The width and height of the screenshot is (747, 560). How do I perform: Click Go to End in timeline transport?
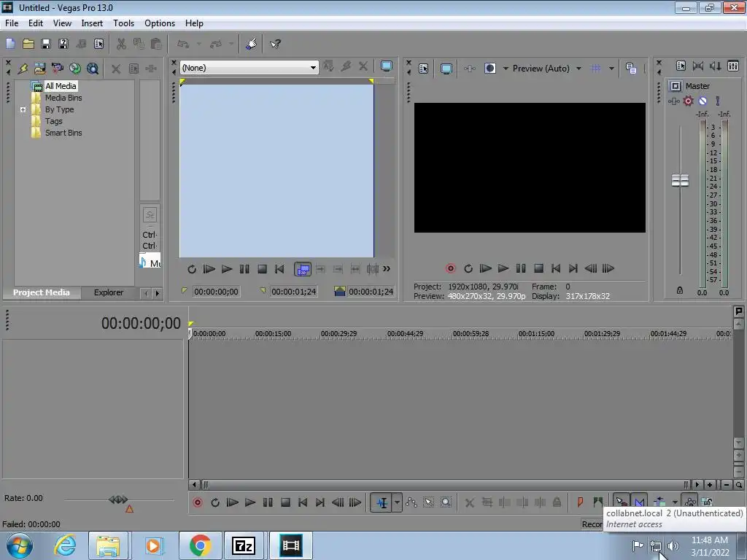tap(320, 502)
